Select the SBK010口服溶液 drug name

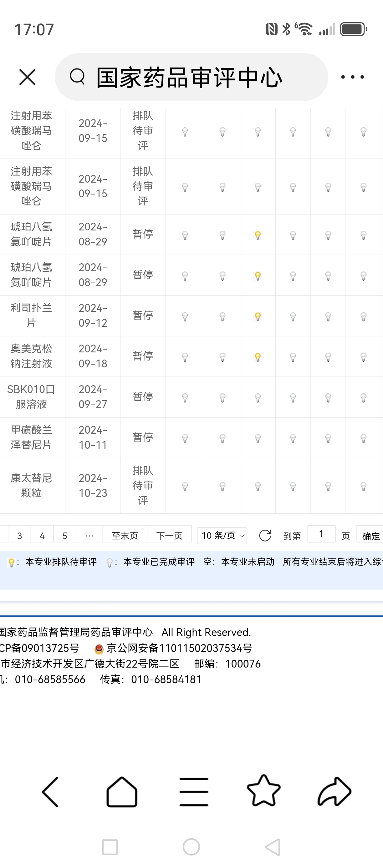[31, 396]
